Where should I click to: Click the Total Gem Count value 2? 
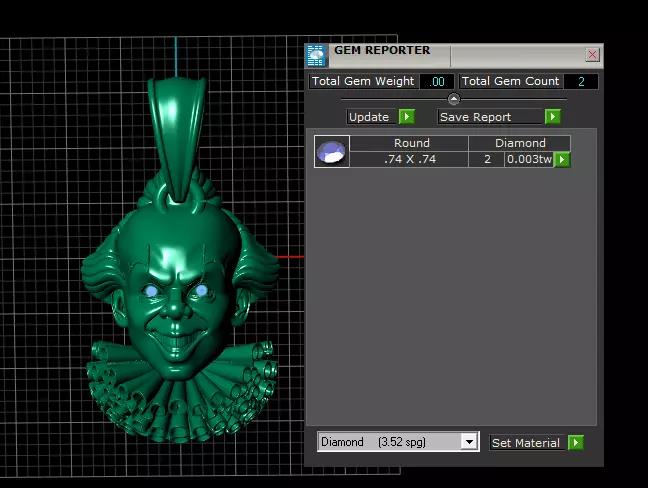pyautogui.click(x=581, y=81)
